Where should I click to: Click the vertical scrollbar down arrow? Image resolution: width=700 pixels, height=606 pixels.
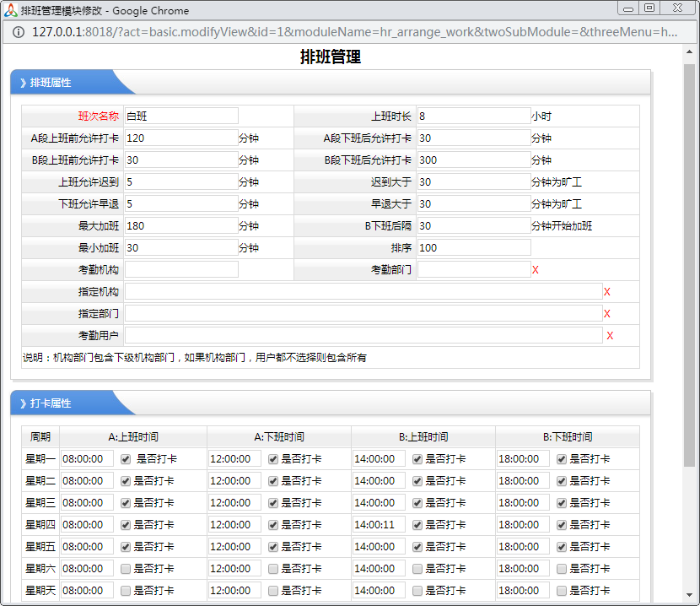[x=689, y=598]
